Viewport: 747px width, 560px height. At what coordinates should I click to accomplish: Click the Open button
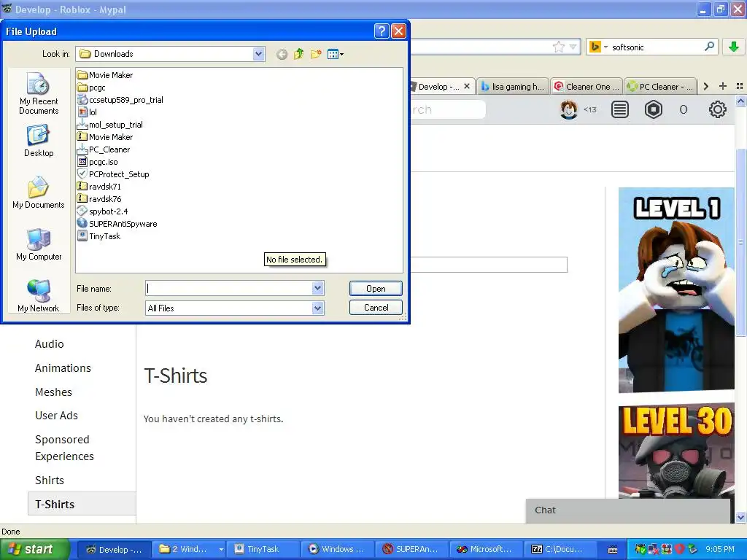pyautogui.click(x=376, y=289)
